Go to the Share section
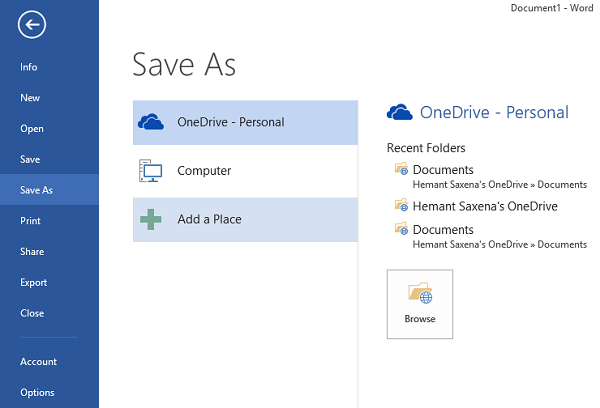The height and width of the screenshot is (408, 600). [x=32, y=251]
